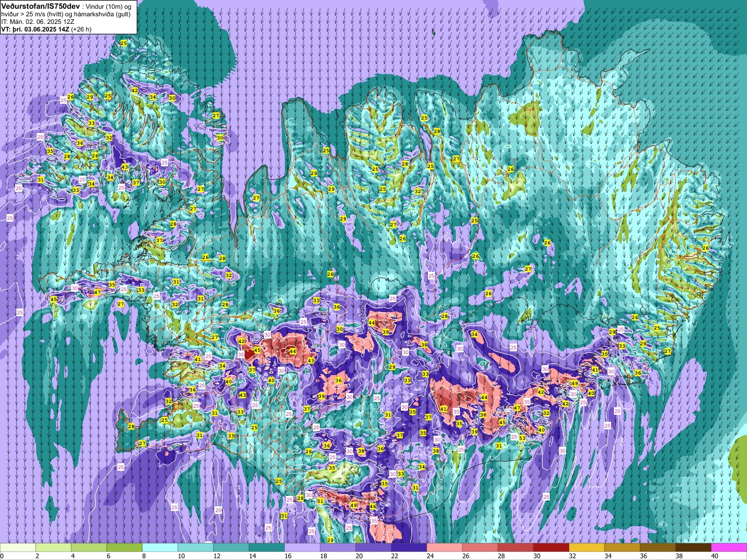Click the 36–38 m/s brown legend swatch

(658, 548)
